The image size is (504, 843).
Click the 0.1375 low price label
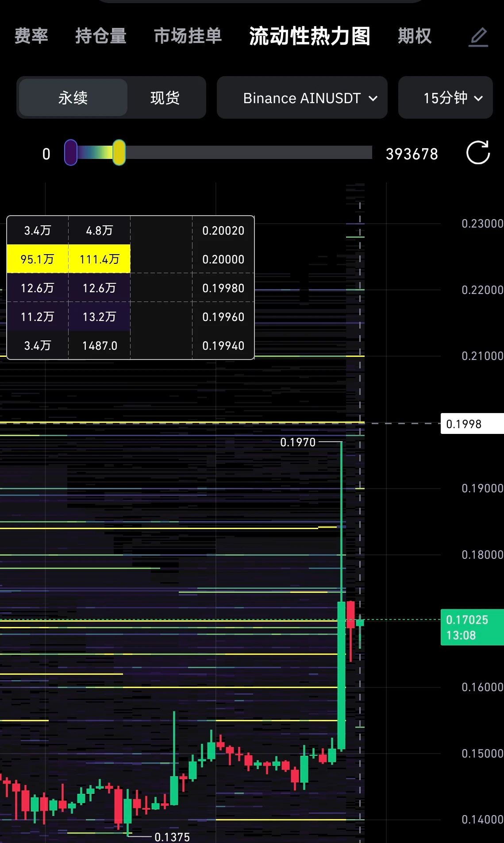pos(172,837)
